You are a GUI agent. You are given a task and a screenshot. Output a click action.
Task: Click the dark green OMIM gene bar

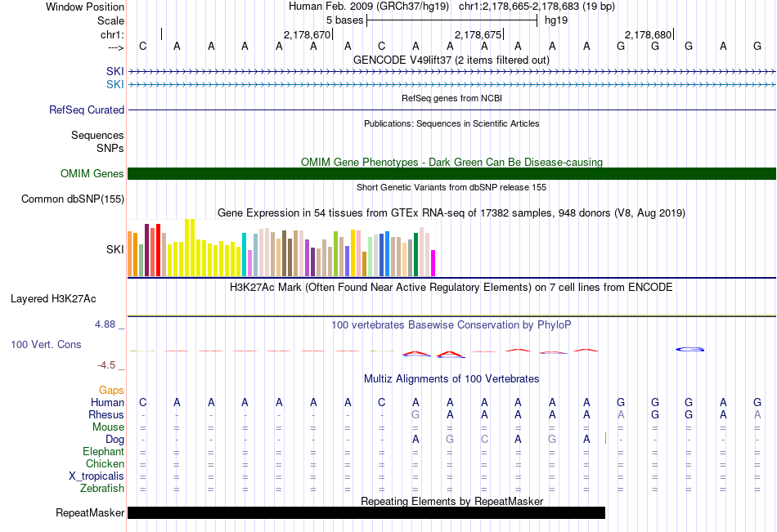[451, 173]
